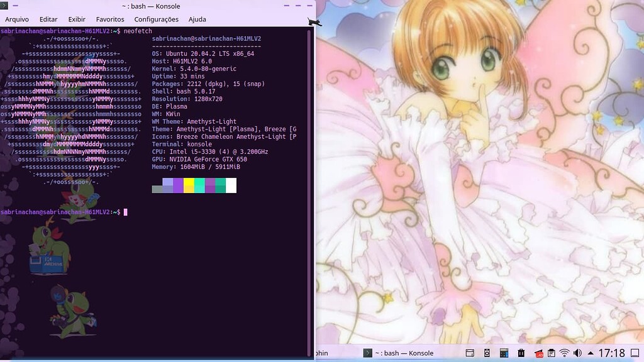Image resolution: width=644 pixels, height=362 pixels.
Task: Select the Konsole icon on the taskbar
Action: click(x=367, y=353)
